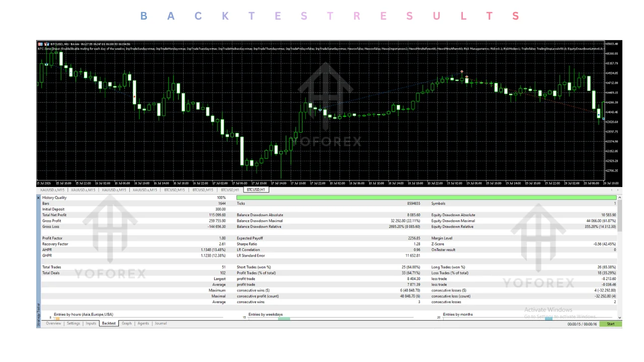This screenshot has height=362, width=644.
Task: Open the Agents tab
Action: tap(143, 324)
